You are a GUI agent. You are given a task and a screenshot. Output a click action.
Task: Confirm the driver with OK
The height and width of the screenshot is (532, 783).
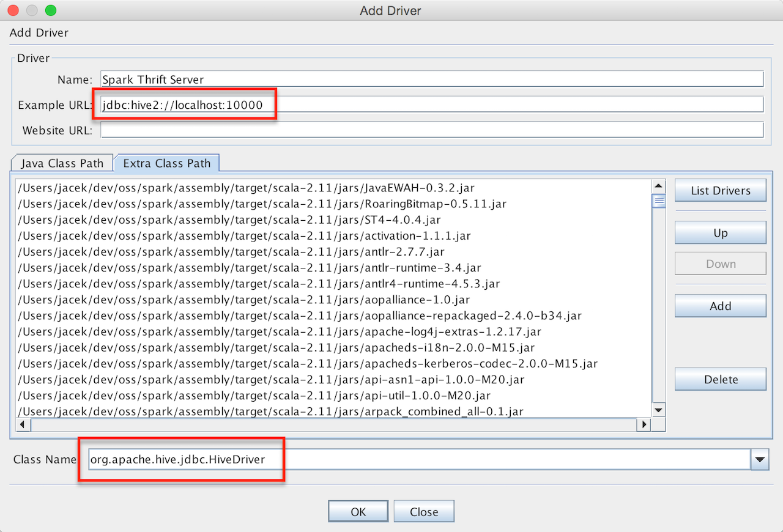[358, 512]
